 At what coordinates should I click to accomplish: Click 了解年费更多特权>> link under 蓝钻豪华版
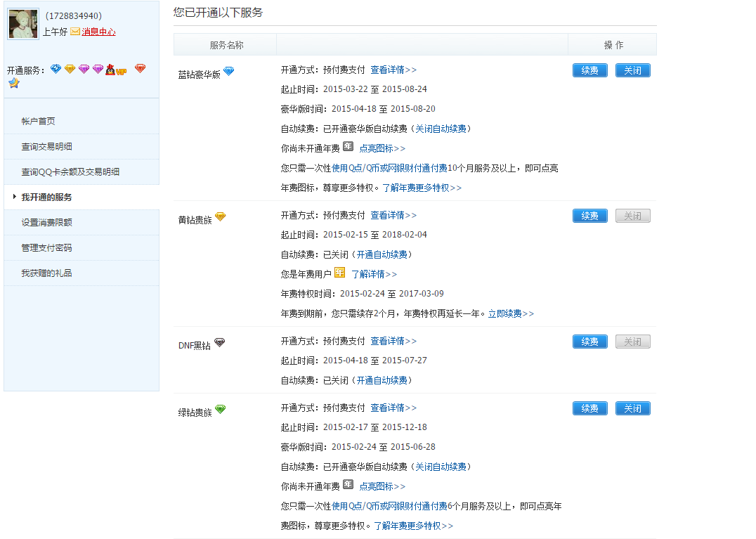coord(422,188)
